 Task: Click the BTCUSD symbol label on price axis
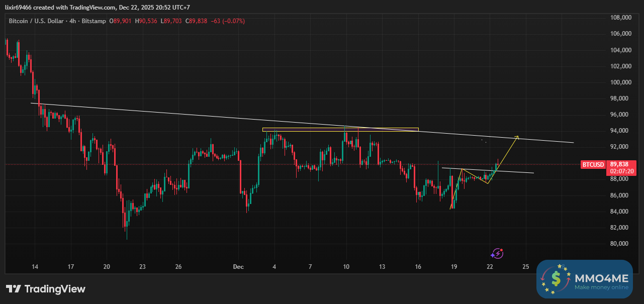593,164
